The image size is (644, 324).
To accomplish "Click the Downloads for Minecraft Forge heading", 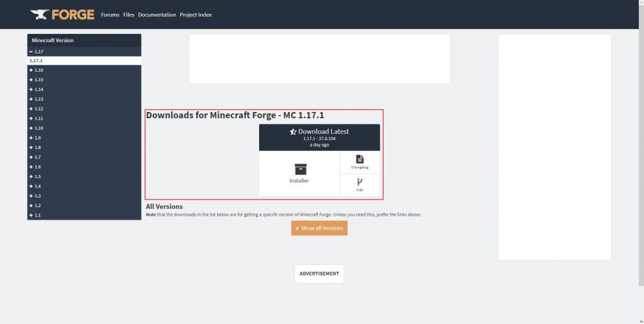I will click(235, 115).
